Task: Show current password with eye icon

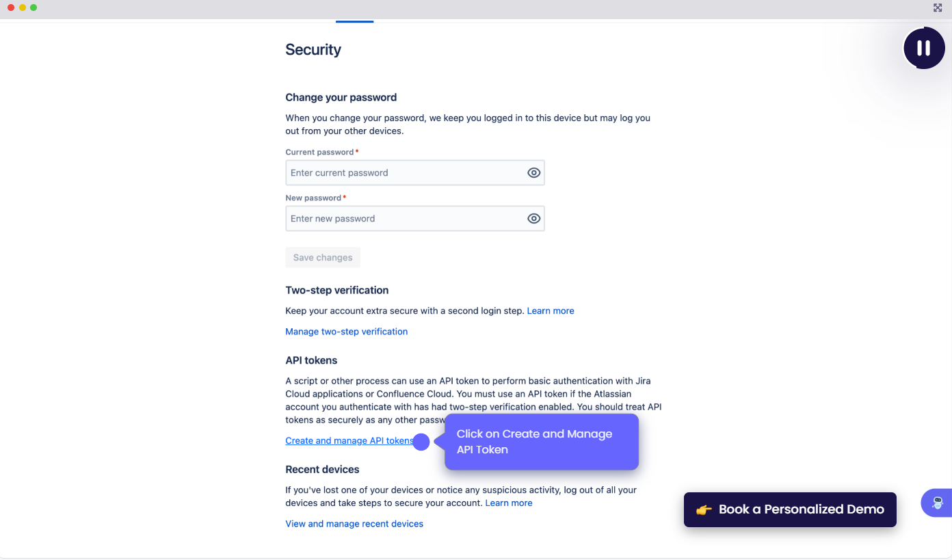Action: (x=534, y=173)
